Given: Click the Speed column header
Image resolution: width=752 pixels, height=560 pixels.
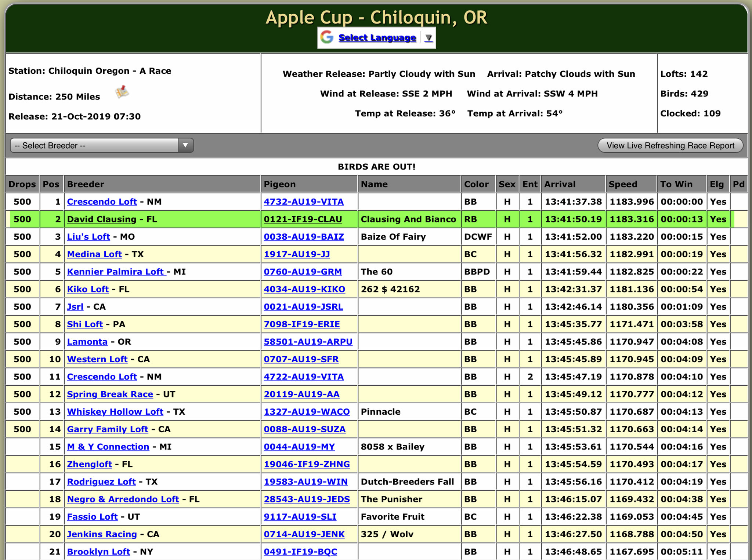Looking at the screenshot, I should (x=623, y=184).
